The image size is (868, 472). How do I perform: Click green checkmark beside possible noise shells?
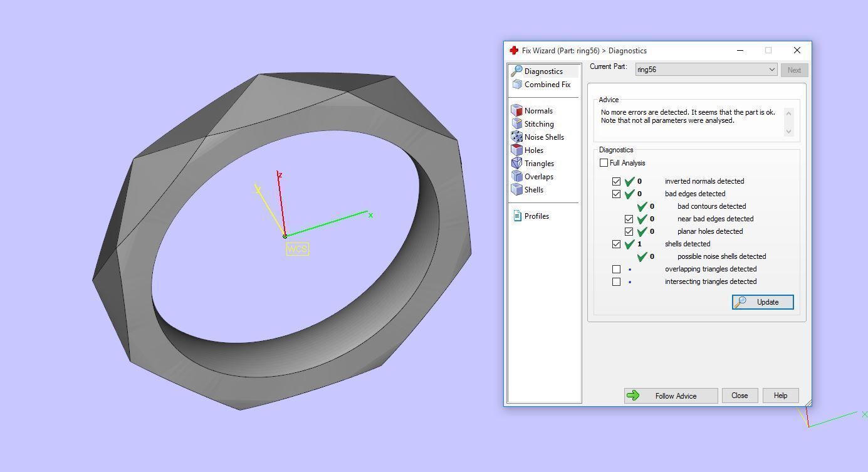tap(642, 256)
